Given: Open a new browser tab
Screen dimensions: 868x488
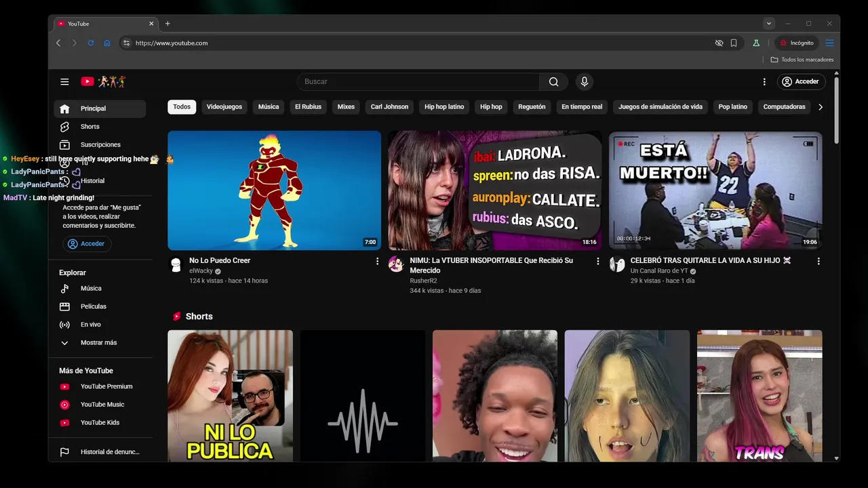Looking at the screenshot, I should pos(167,24).
